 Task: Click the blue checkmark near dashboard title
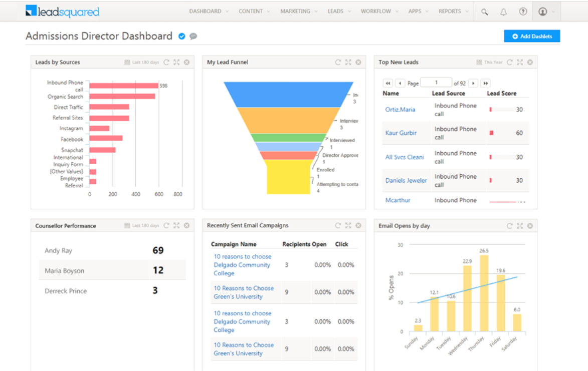coord(181,36)
